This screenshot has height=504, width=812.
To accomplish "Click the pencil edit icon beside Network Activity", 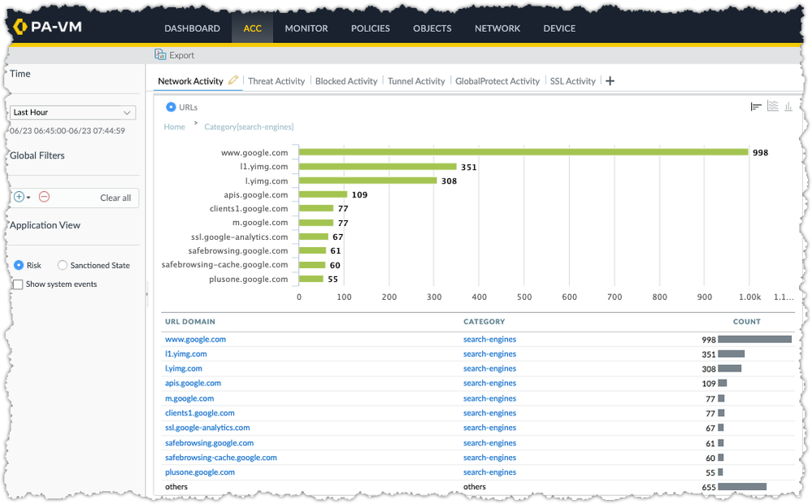I will pos(234,80).
